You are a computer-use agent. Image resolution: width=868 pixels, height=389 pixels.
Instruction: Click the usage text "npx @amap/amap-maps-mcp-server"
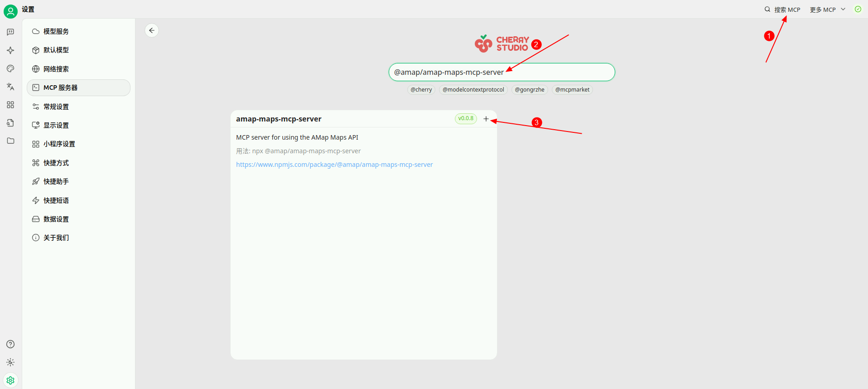click(307, 151)
